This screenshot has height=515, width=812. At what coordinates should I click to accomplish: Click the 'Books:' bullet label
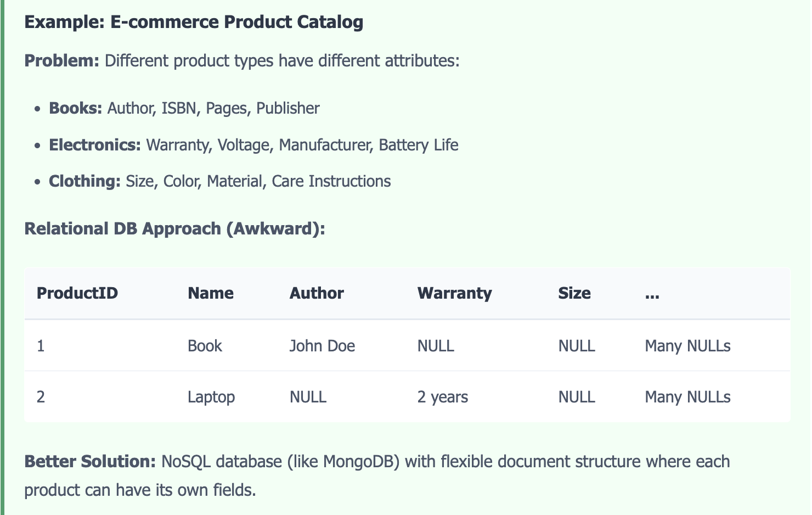pos(76,108)
